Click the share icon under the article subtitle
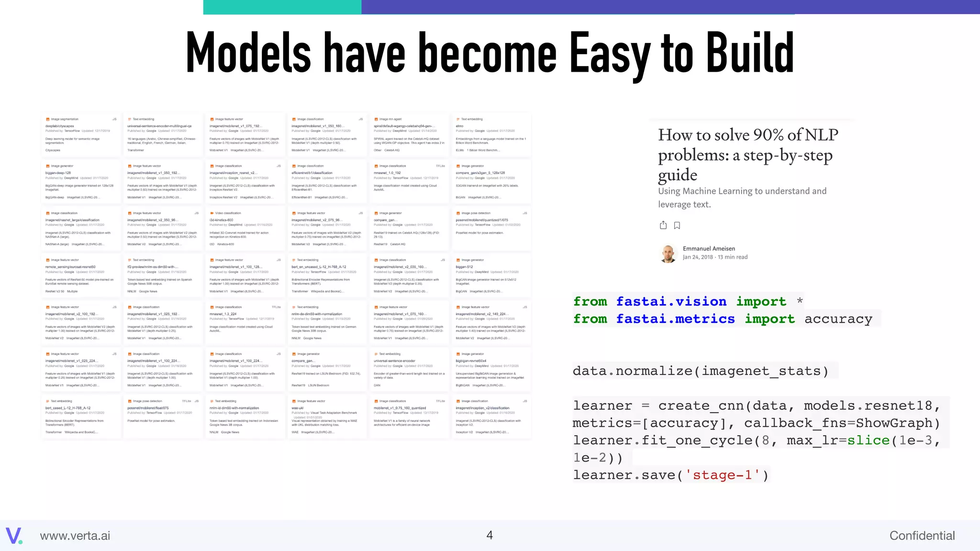This screenshot has height=551, width=980. (663, 225)
